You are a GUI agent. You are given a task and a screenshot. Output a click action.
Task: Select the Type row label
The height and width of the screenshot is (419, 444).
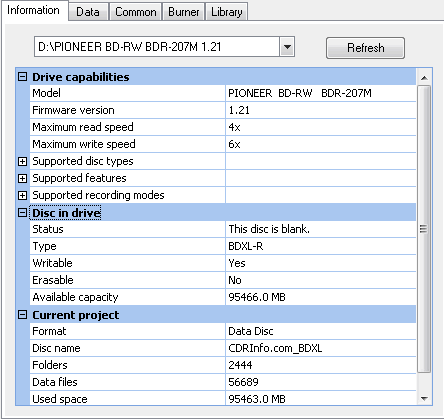click(x=44, y=246)
